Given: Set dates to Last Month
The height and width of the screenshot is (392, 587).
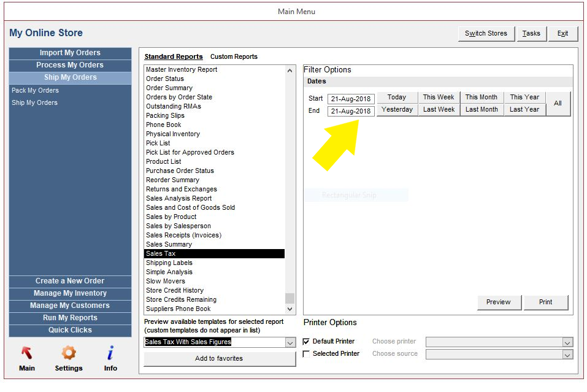Looking at the screenshot, I should pyautogui.click(x=481, y=110).
